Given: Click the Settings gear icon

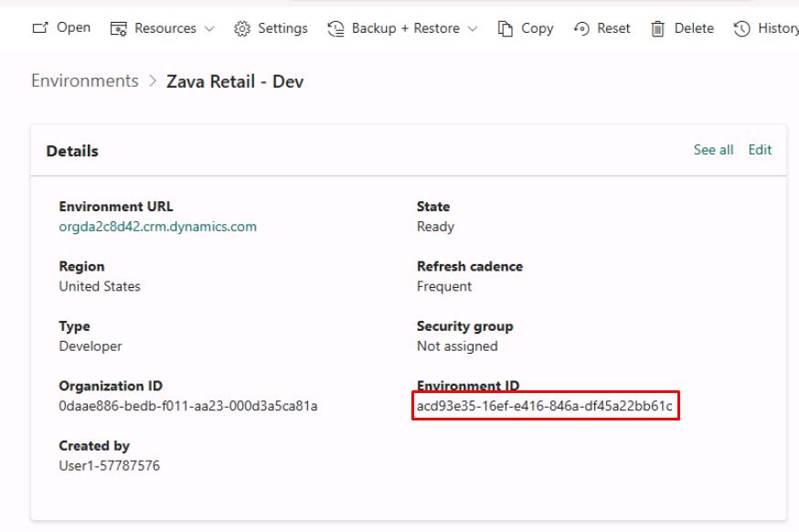Looking at the screenshot, I should (242, 28).
